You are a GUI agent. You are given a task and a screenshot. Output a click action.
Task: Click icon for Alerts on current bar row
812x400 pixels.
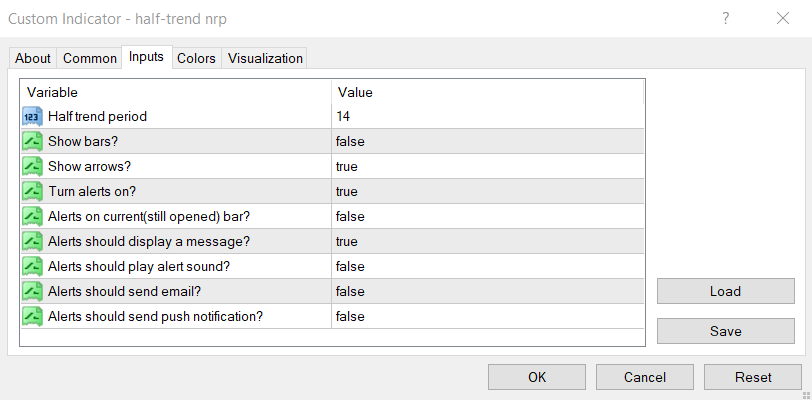tap(32, 217)
